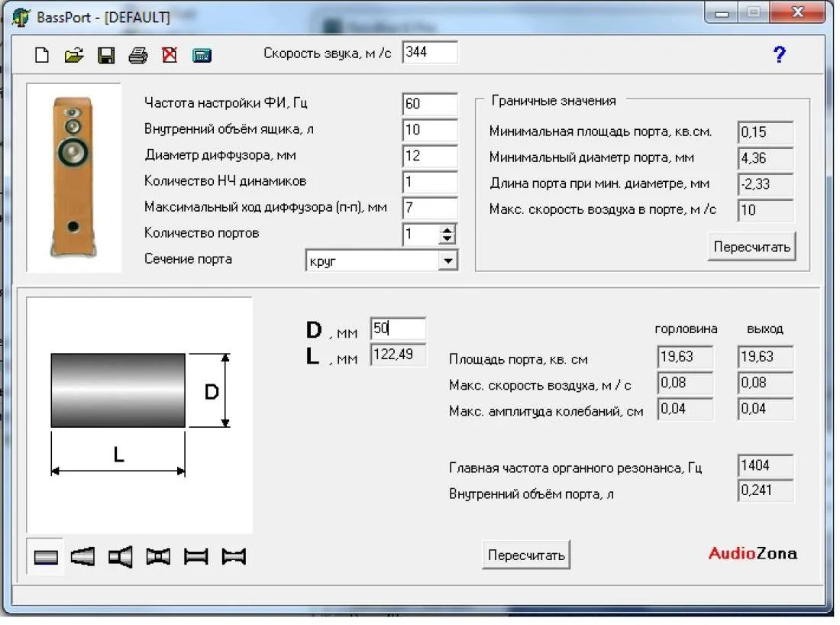Click the Частота настройки ФИ field

point(430,103)
